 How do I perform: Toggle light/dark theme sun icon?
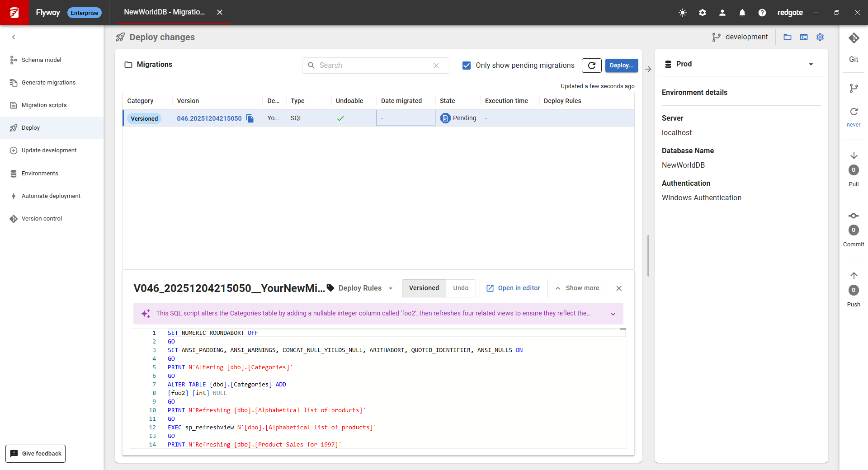coord(683,13)
